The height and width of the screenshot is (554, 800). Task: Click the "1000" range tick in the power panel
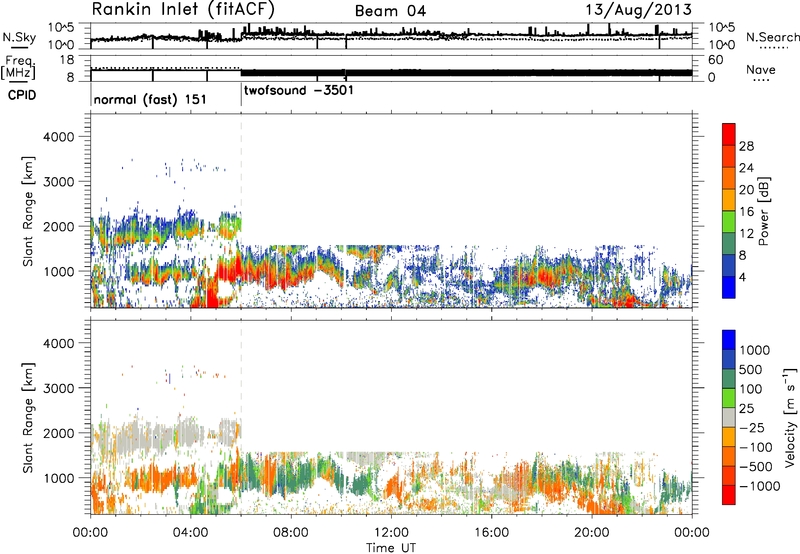(59, 271)
